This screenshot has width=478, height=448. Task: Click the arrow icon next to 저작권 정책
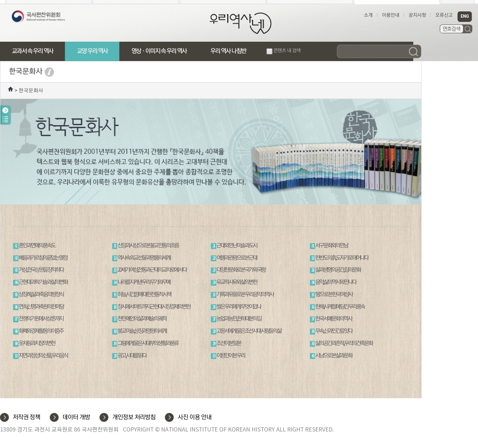[x=5, y=417]
